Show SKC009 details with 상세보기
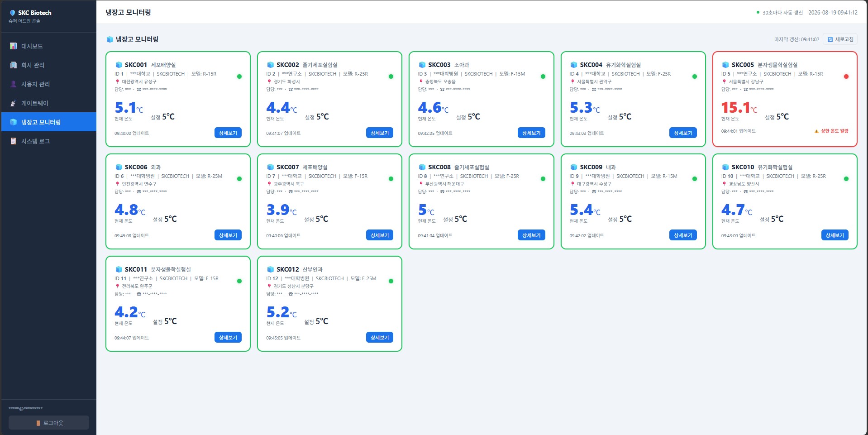Image resolution: width=868 pixels, height=435 pixels. (x=682, y=235)
